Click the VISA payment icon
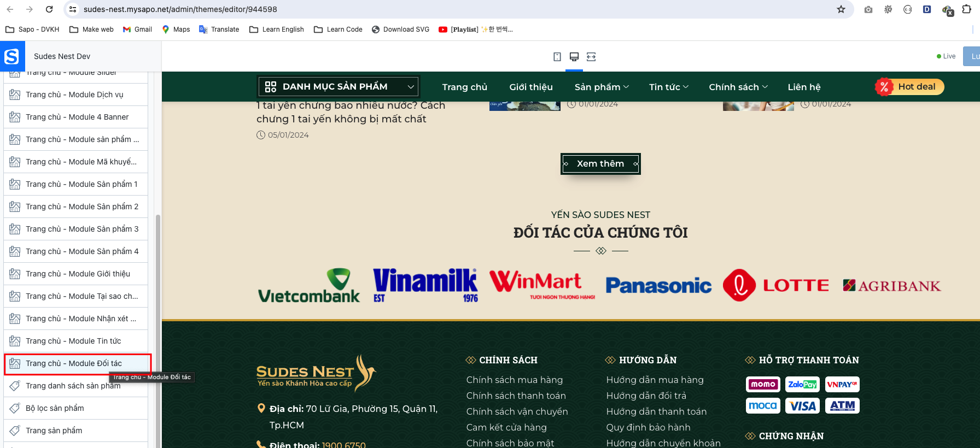The image size is (980, 448). 802,406
